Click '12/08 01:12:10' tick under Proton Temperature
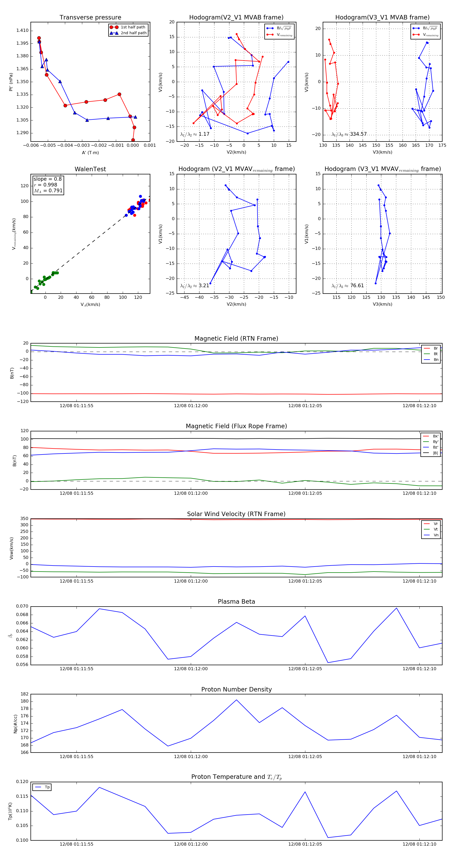This screenshot has height=868, width=473. (x=419, y=844)
